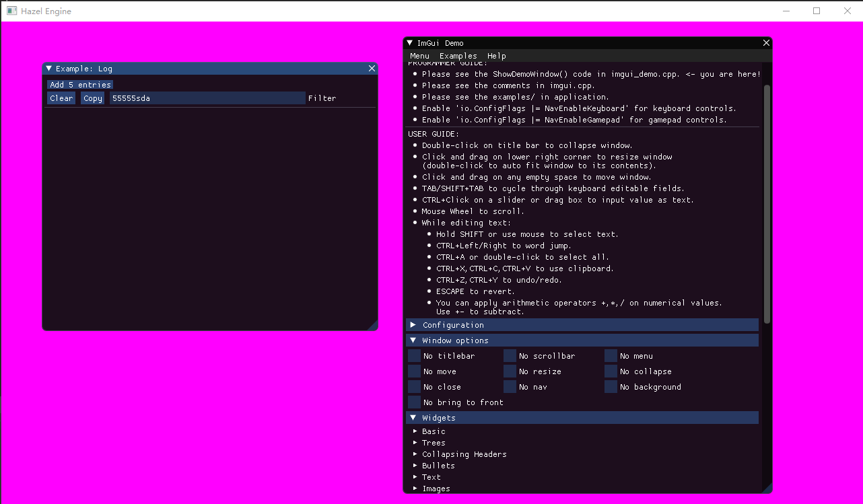Check the No collapse option
Viewport: 863px width, 504px height.
coord(610,371)
